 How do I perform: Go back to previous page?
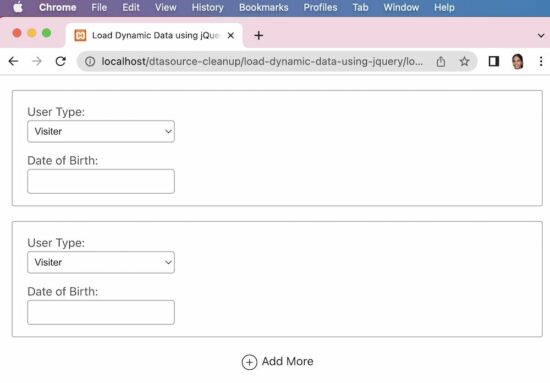point(13,61)
